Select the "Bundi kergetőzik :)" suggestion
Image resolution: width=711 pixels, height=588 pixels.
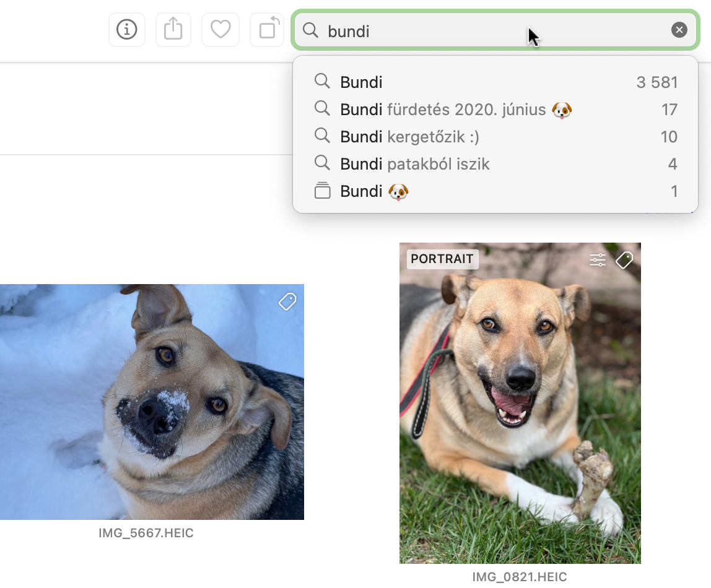coord(495,136)
